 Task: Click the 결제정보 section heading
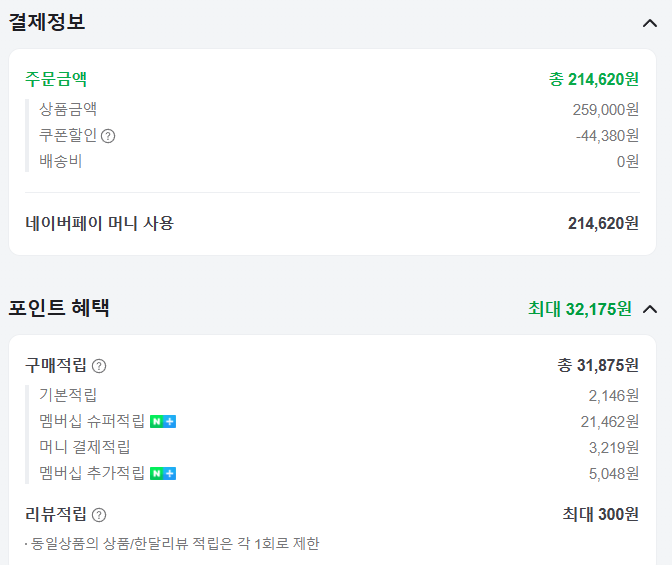point(47,22)
